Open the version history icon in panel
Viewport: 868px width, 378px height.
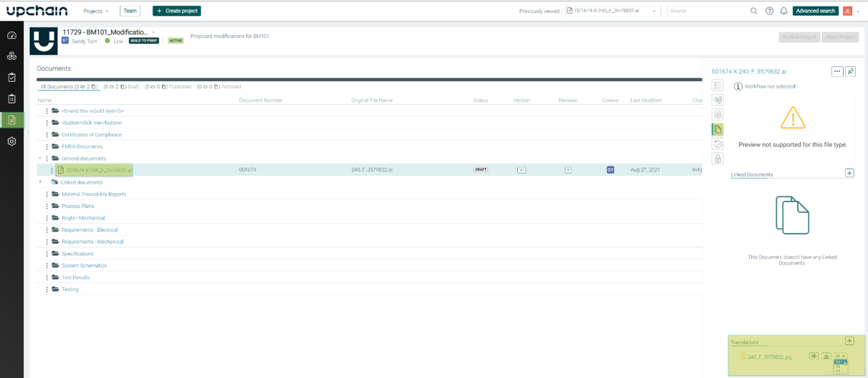[717, 144]
